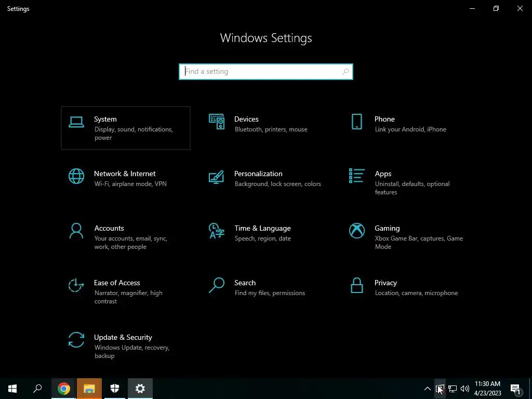The image size is (532, 399).
Task: Open System settings title
Action: (x=105, y=119)
